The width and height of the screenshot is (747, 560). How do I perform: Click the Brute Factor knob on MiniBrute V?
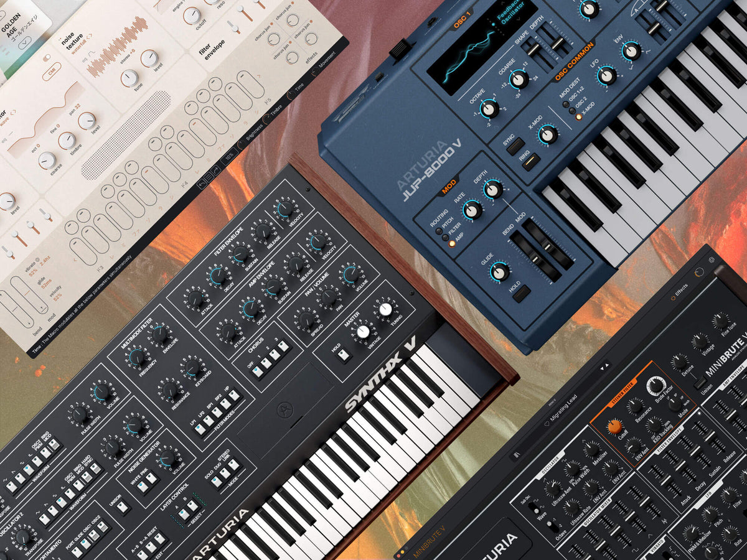(x=655, y=386)
